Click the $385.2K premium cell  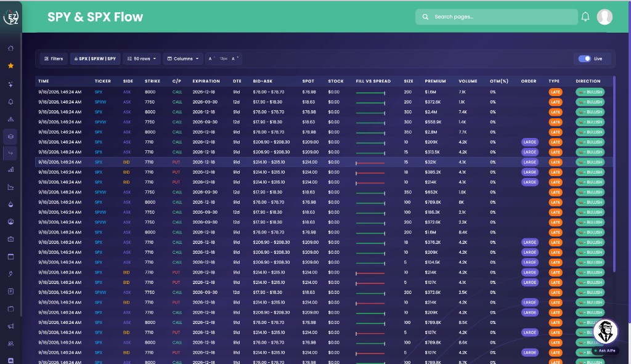click(433, 172)
